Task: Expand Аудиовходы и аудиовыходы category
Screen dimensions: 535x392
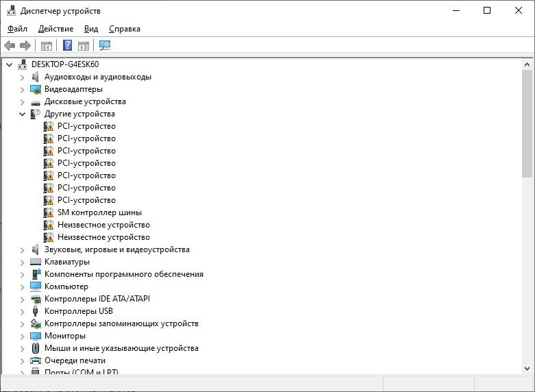Action: [x=22, y=77]
